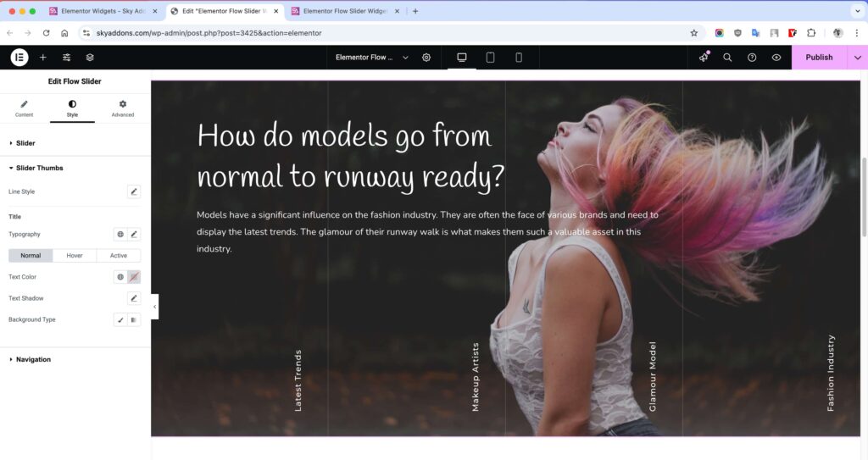Open Text Color global globe icon

pos(120,277)
